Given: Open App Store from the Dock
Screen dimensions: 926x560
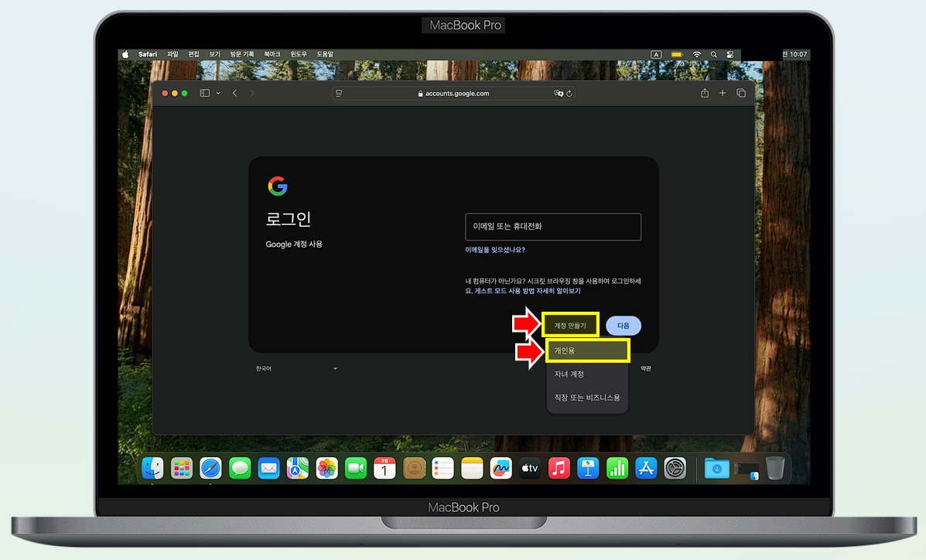Looking at the screenshot, I should pyautogui.click(x=646, y=469).
